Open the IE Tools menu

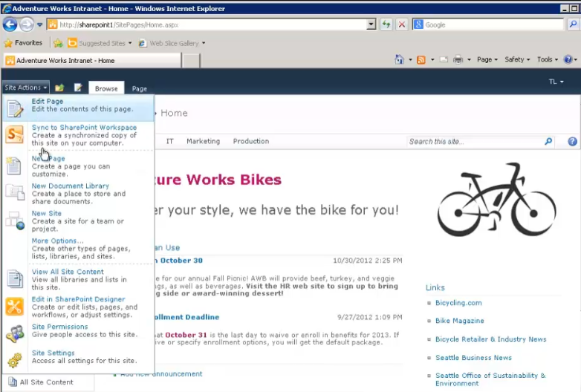548,59
